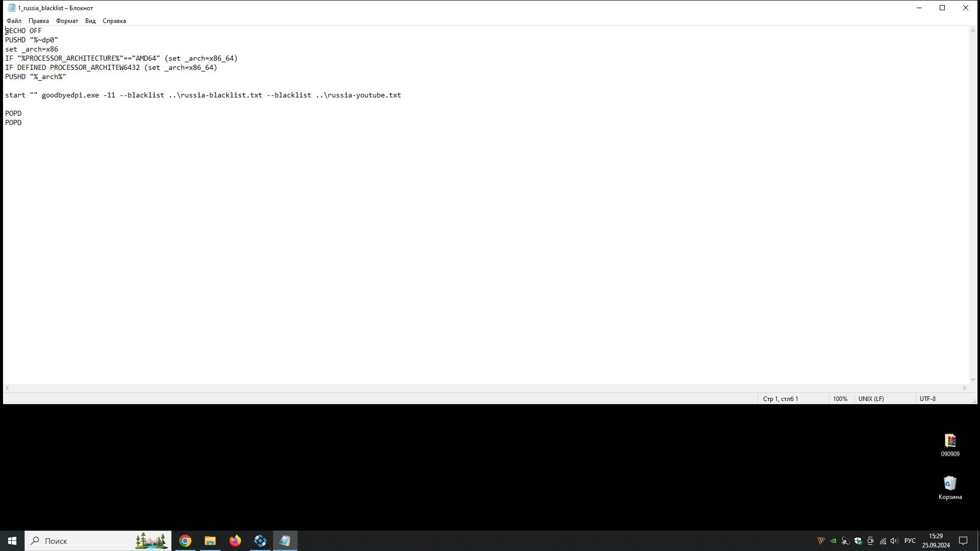Click the Стр 1, стлб 1 status entry
Image resolution: width=980 pixels, height=551 pixels.
(x=780, y=399)
